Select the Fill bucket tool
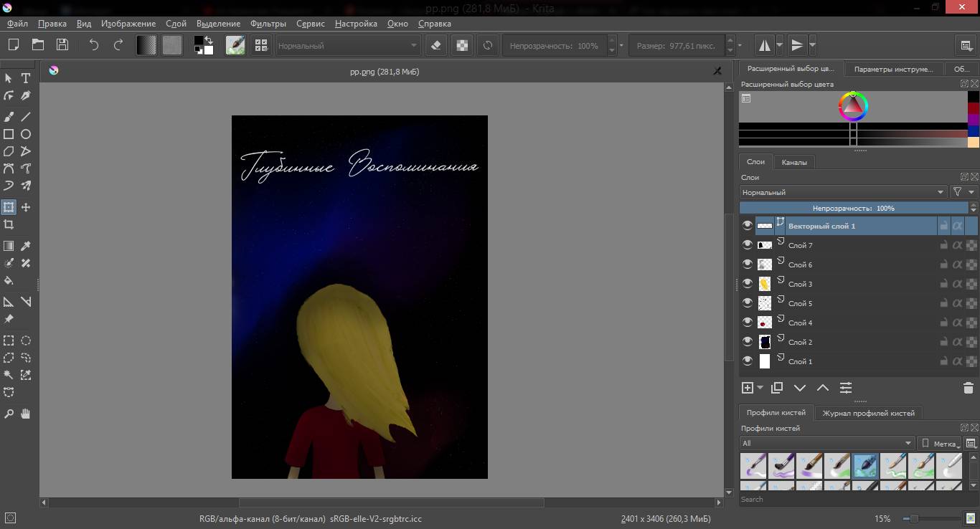The height and width of the screenshot is (529, 980). pyautogui.click(x=9, y=281)
